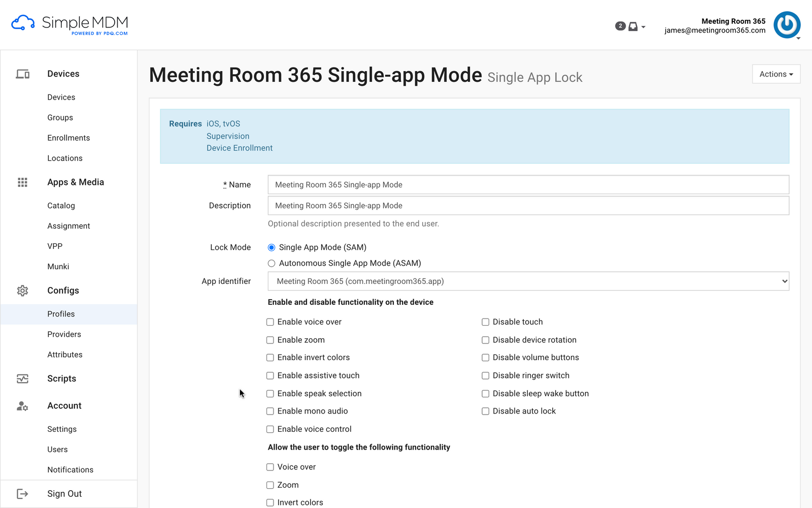The width and height of the screenshot is (812, 508).
Task: Select Autonomous Single App Mode (ASAM)
Action: 272,263
